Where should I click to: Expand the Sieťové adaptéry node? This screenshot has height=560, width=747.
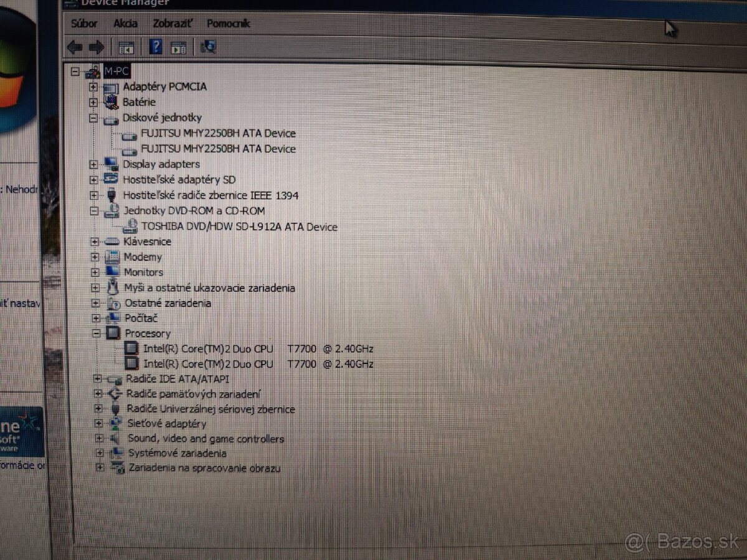97,424
